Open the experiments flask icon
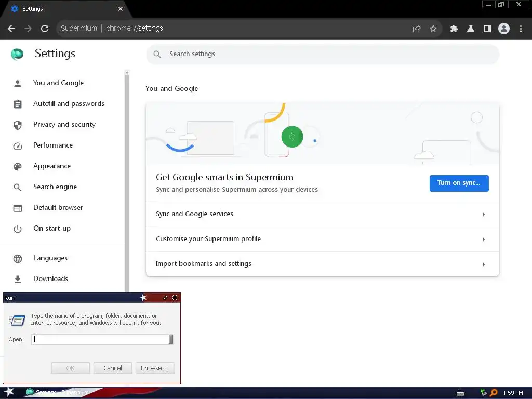 click(471, 29)
